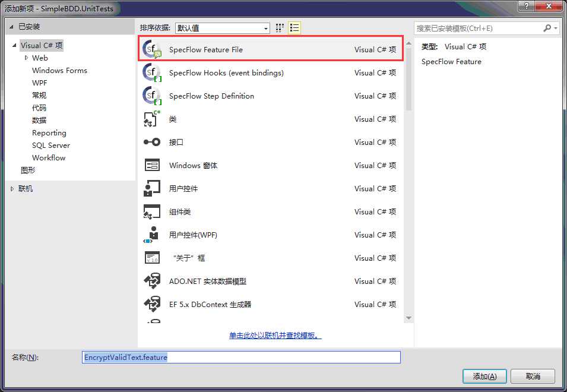
Task: Select the 数据 category
Action: [39, 120]
